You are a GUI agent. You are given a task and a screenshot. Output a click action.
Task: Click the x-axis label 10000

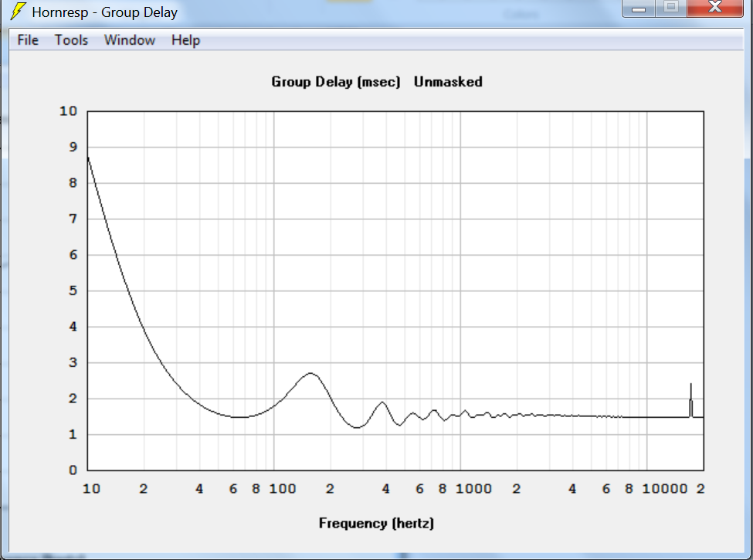(665, 489)
